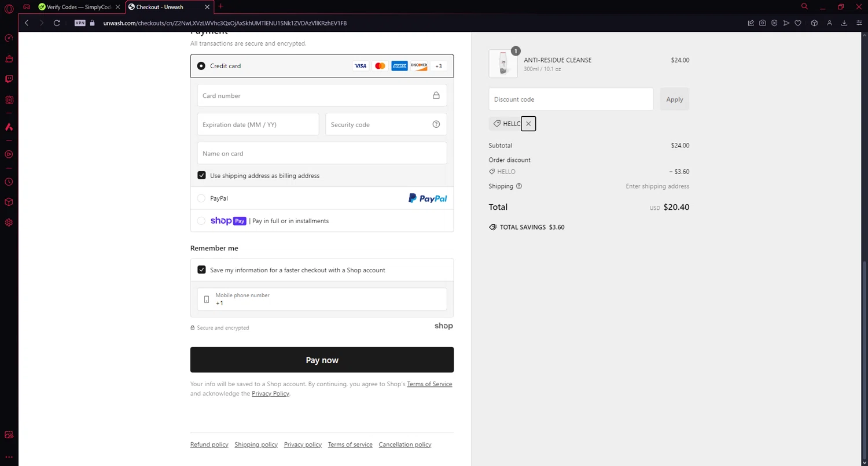Open the Opera menu logo

(x=9, y=8)
